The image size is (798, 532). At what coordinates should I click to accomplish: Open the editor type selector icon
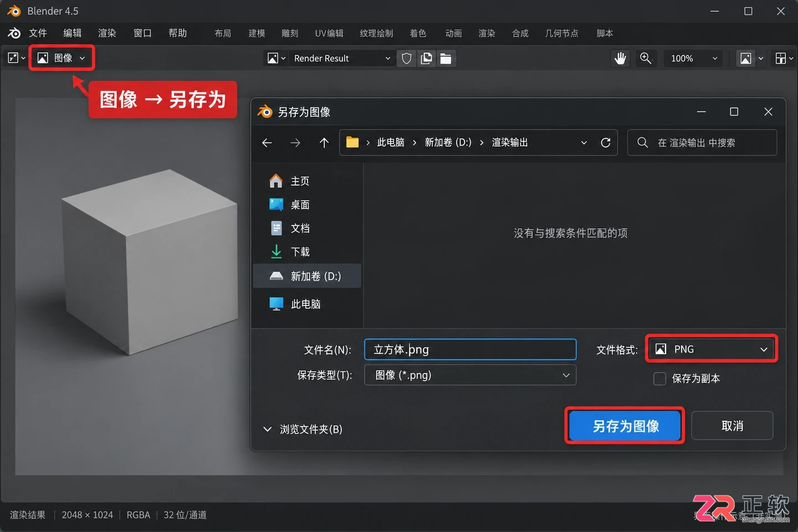[x=17, y=58]
